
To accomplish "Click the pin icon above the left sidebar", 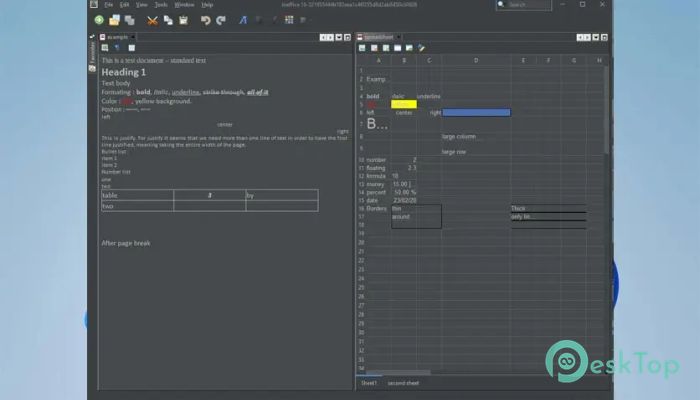I will pos(92,37).
